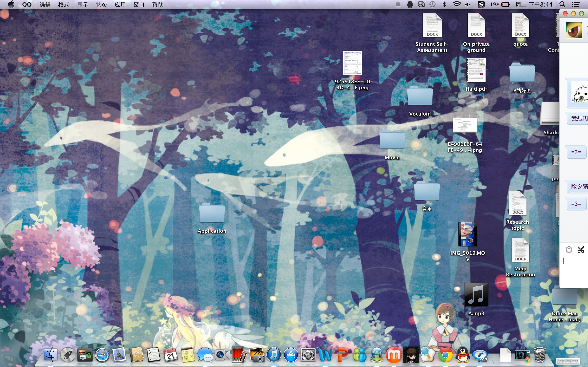Viewport: 588px width, 367px height.
Task: Select Vocaloid folder on desktop
Action: 420,101
